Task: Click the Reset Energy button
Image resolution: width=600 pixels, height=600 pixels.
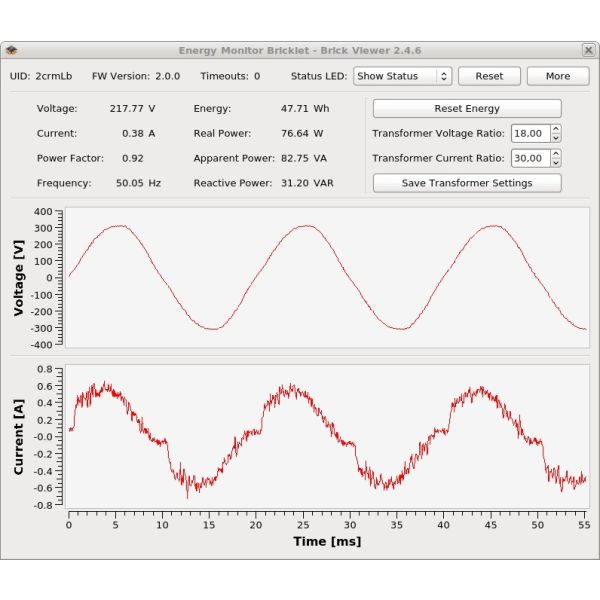Action: coord(467,109)
